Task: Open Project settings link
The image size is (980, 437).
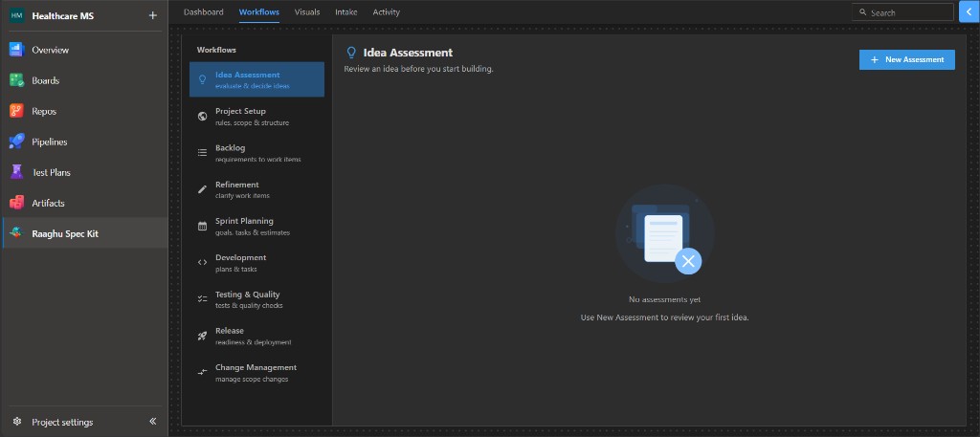Action: click(62, 422)
